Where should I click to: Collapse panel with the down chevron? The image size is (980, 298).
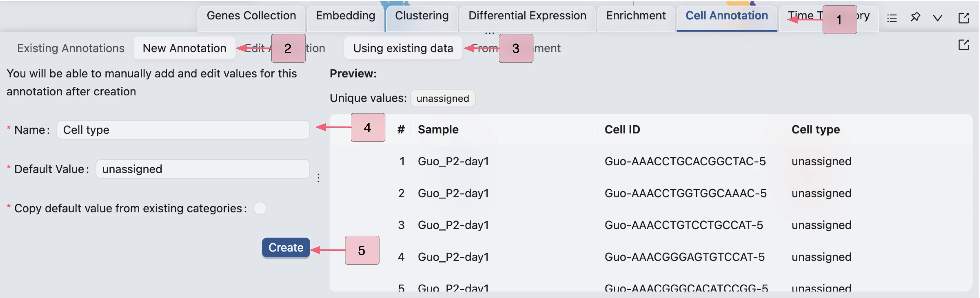point(937,18)
